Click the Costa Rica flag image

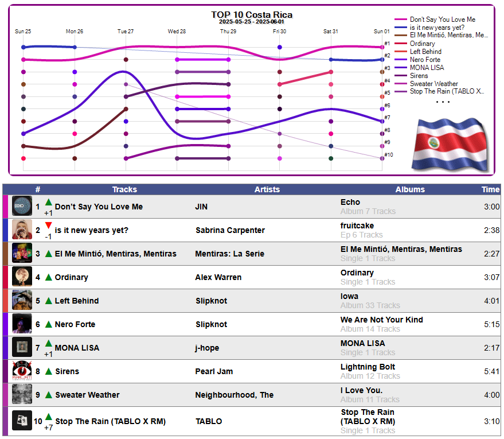tap(450, 144)
